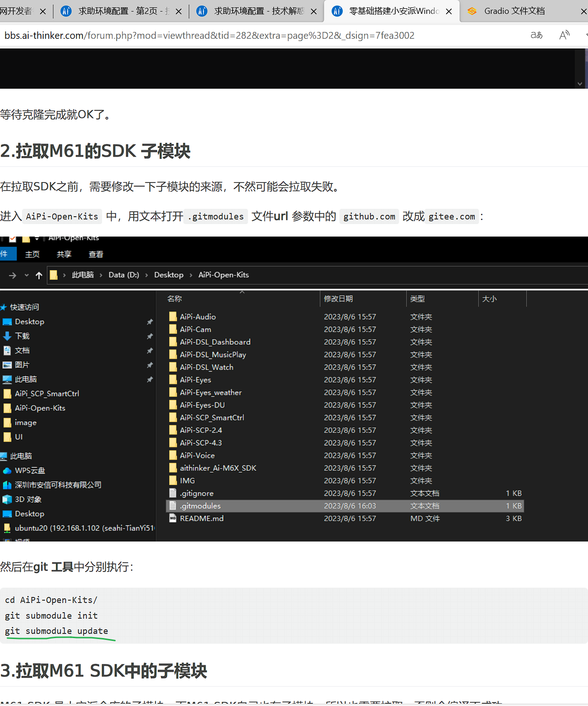
Task: Open the UI folder in the sidebar
Action: [19, 437]
